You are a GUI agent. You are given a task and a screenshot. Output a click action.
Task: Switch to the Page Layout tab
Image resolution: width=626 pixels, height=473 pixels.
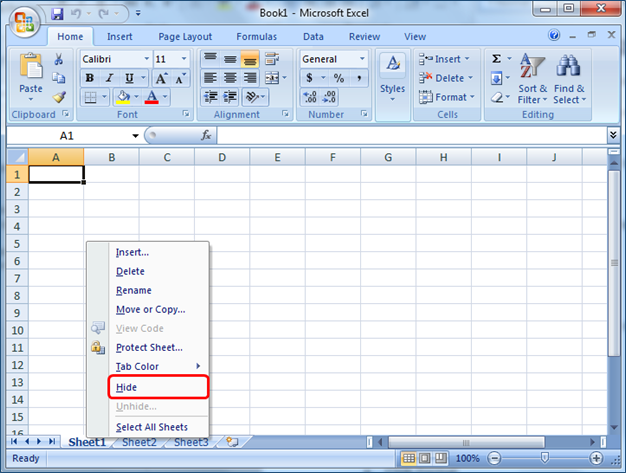185,37
